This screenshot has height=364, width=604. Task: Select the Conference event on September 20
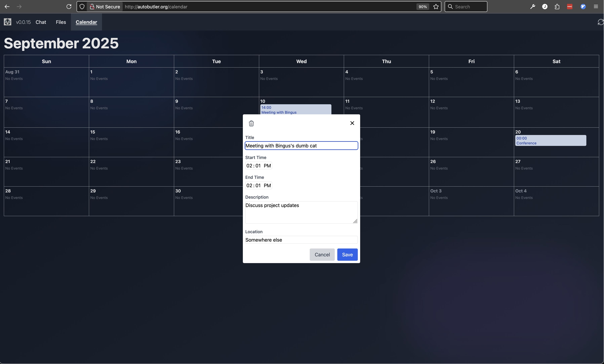[x=551, y=141]
